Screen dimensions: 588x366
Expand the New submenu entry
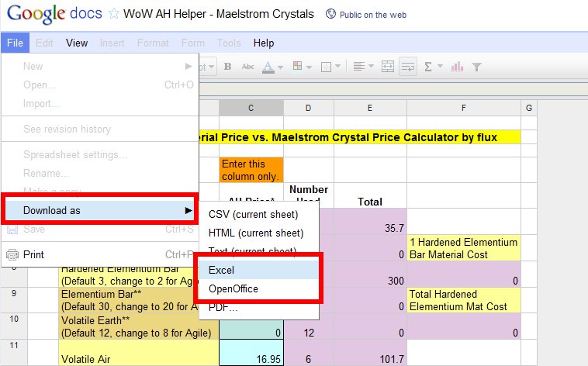click(100, 67)
